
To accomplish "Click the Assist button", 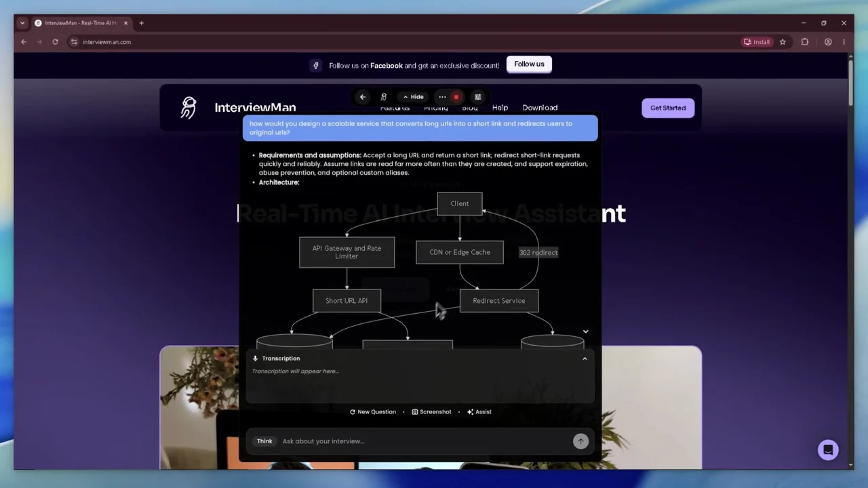I will pyautogui.click(x=479, y=412).
